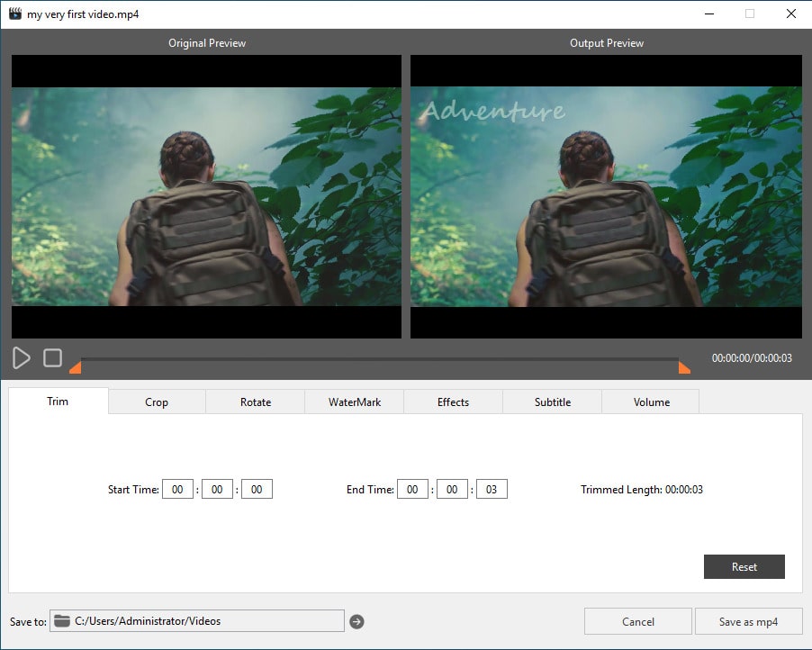The height and width of the screenshot is (650, 812).
Task: Click Save as mp4 button
Action: (748, 621)
